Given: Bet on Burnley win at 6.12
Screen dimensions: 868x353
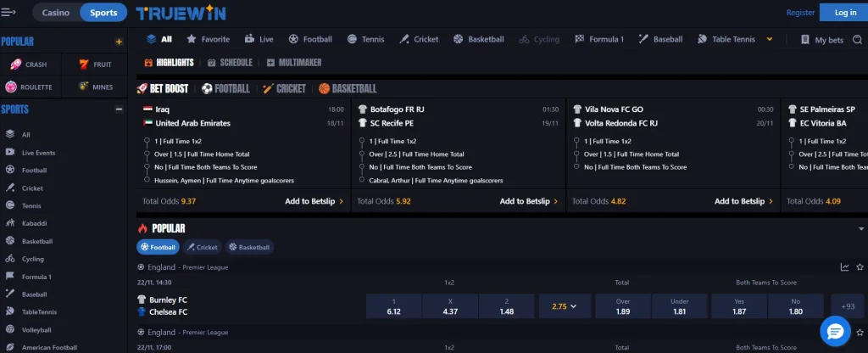Looking at the screenshot, I should [x=393, y=305].
